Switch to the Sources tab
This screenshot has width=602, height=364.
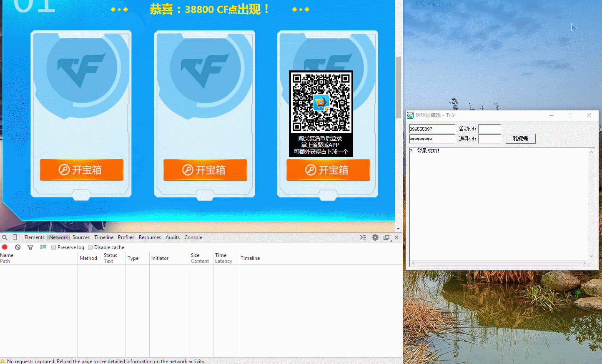81,237
